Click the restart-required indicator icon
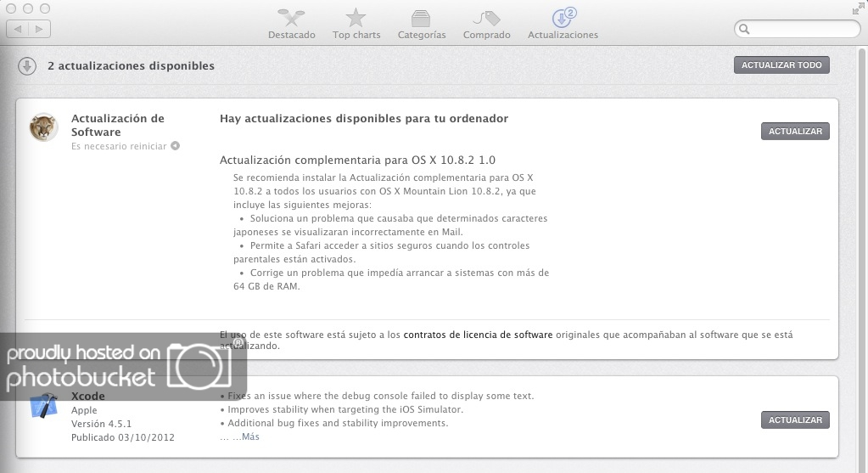The height and width of the screenshot is (473, 868). click(175, 146)
